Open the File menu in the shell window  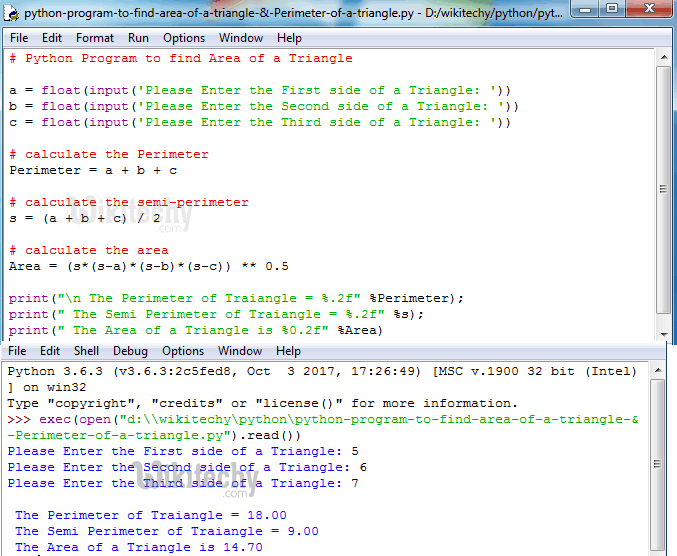pos(18,351)
